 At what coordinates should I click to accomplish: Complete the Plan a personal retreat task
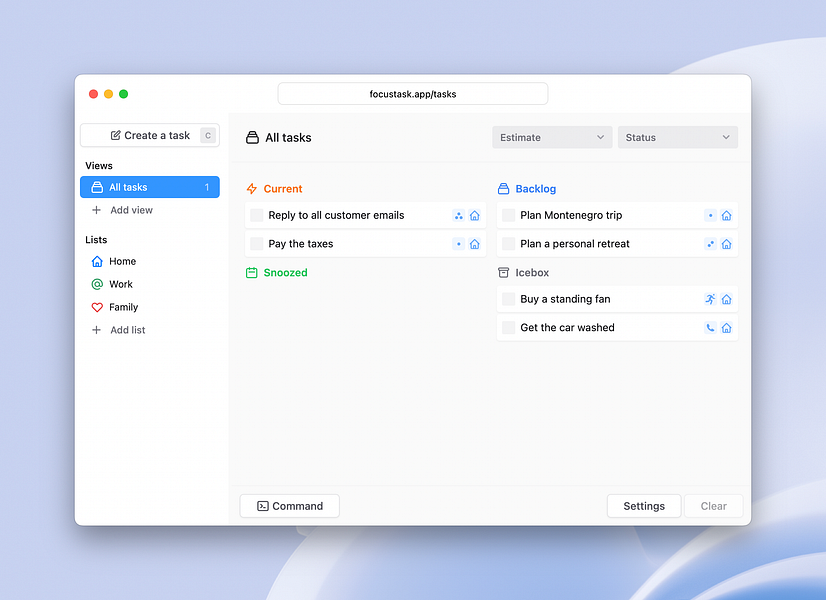click(x=508, y=243)
